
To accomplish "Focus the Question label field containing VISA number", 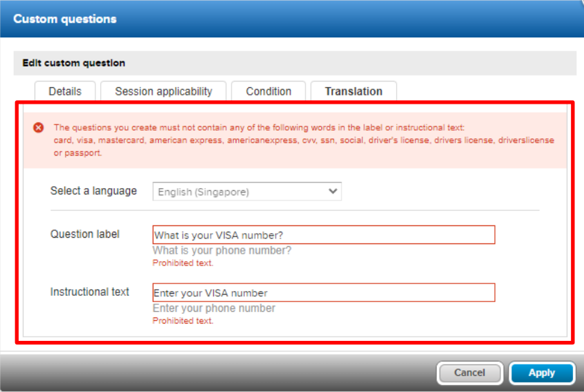I will [323, 235].
